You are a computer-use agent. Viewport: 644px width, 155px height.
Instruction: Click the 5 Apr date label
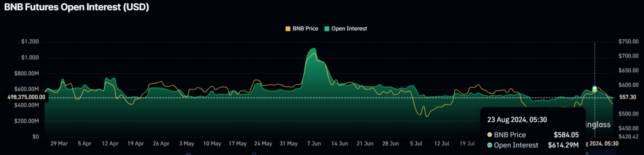84,144
